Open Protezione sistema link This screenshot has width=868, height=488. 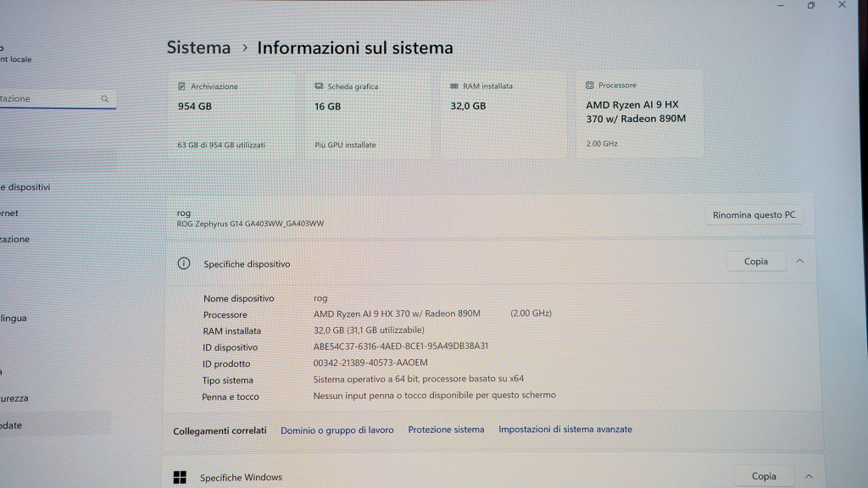[446, 430]
